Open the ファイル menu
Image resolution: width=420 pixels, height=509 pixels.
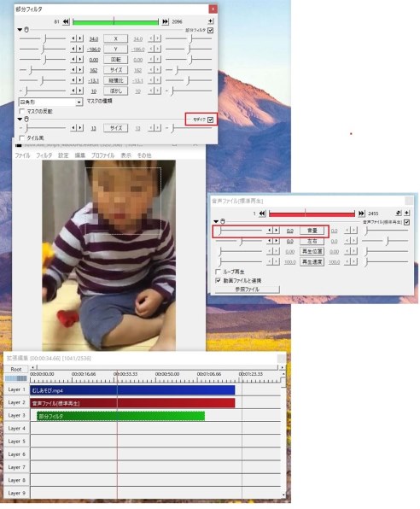tap(22, 155)
